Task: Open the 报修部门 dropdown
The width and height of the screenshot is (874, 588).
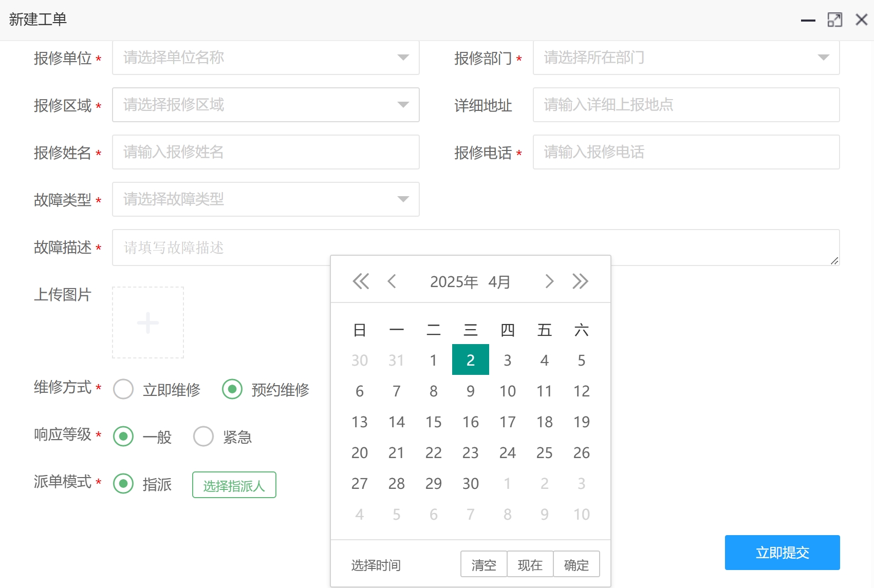Action: [686, 58]
